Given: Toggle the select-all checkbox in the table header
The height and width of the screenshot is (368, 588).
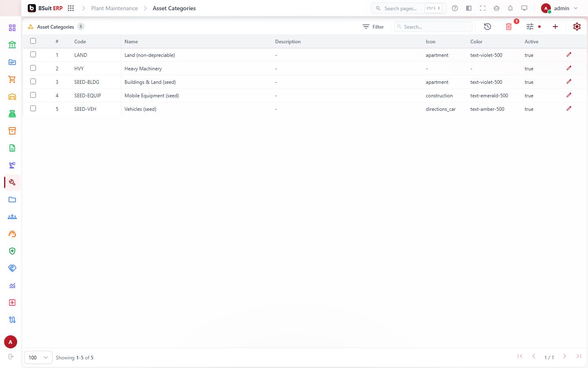Looking at the screenshot, I should pos(33,41).
